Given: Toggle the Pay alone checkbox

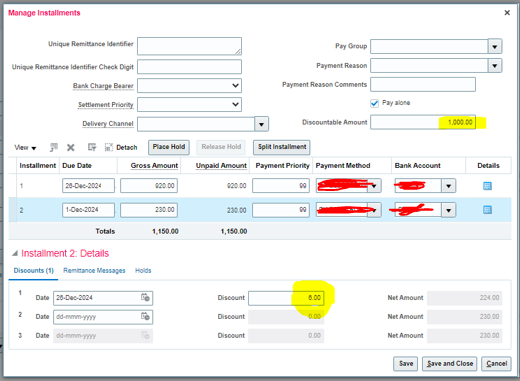Looking at the screenshot, I should [374, 103].
